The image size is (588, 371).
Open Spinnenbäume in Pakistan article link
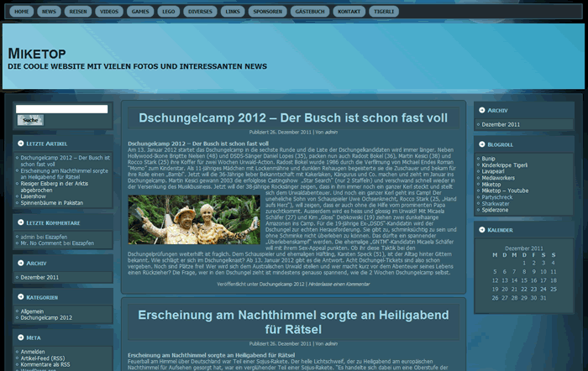[52, 203]
